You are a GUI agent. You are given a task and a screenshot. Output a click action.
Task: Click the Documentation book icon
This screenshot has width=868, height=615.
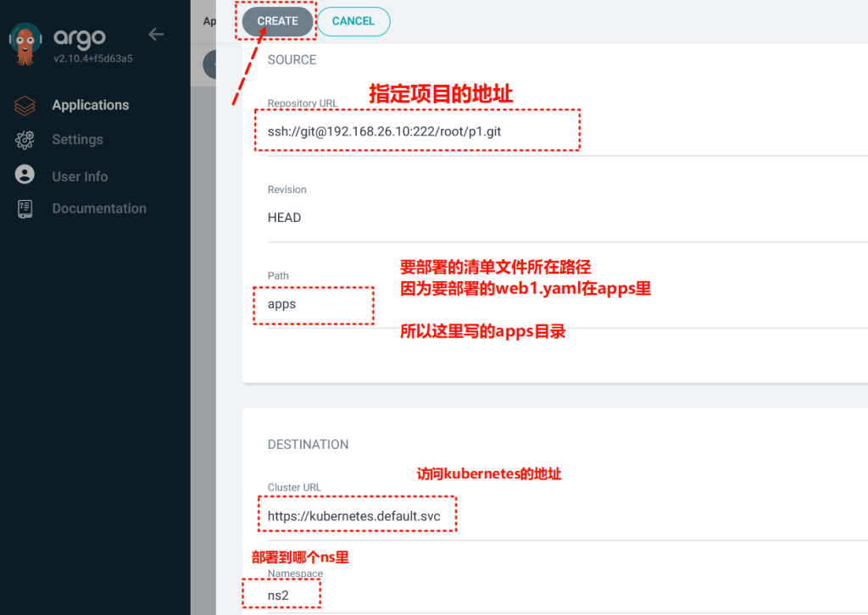tap(25, 208)
